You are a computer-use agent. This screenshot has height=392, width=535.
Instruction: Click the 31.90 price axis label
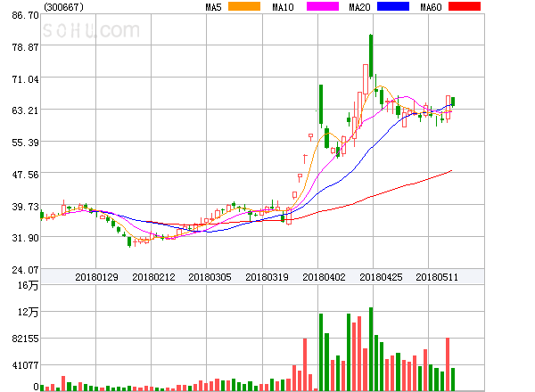point(25,238)
